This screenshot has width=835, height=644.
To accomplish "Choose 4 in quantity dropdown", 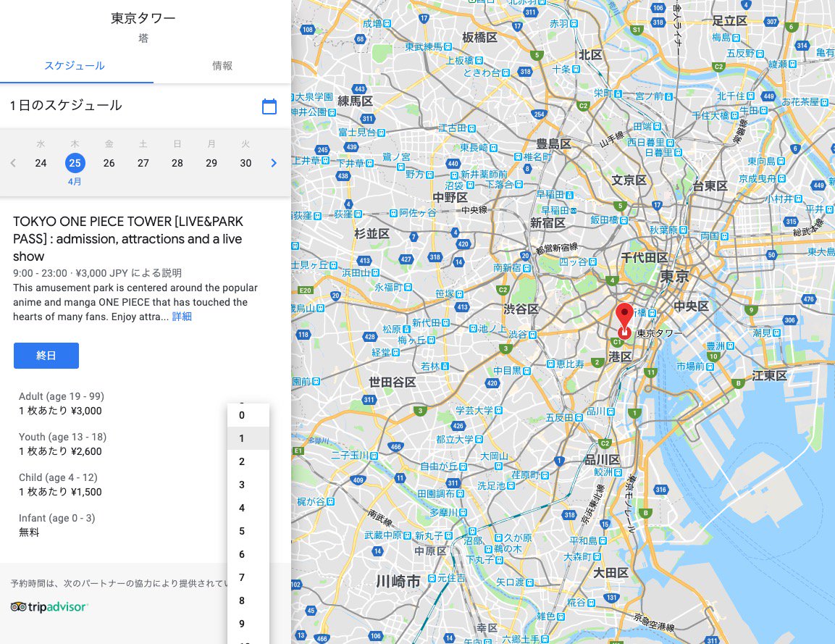I will point(248,508).
